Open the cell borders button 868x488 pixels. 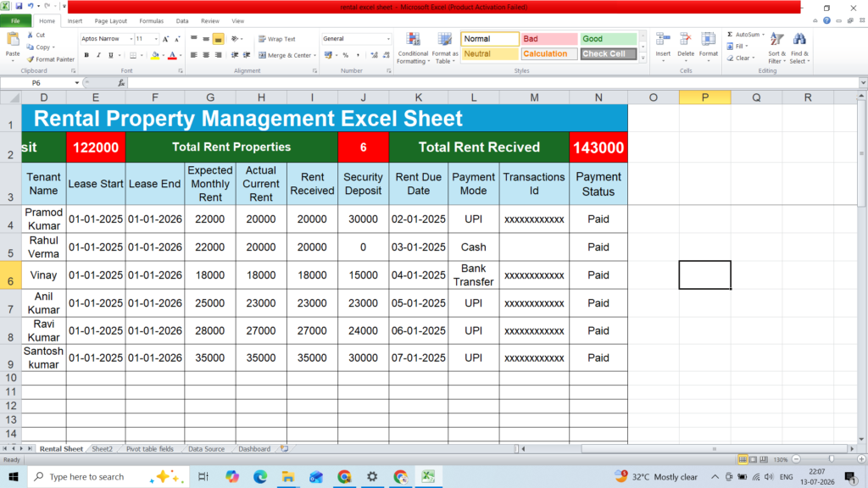point(133,55)
